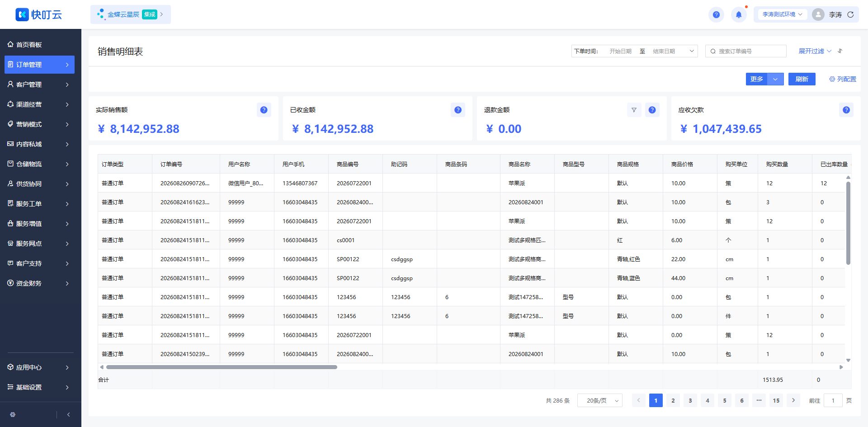868x427 pixels.
Task: Open the 李涛测试环境 environment dropdown
Action: (x=782, y=14)
